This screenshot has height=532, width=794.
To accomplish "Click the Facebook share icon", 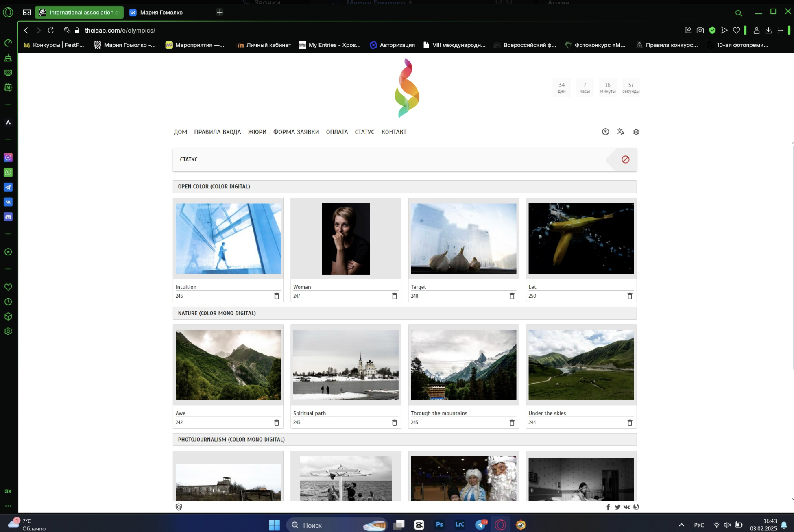I will pos(608,507).
